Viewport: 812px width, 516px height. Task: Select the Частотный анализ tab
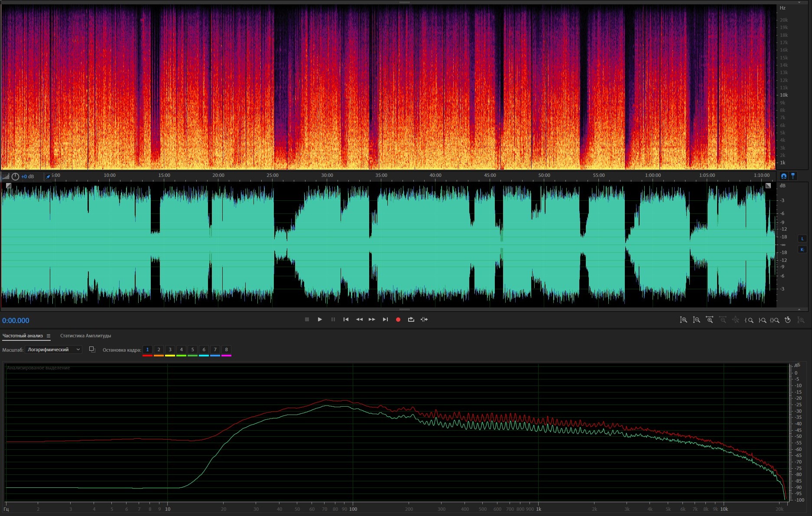tap(23, 336)
